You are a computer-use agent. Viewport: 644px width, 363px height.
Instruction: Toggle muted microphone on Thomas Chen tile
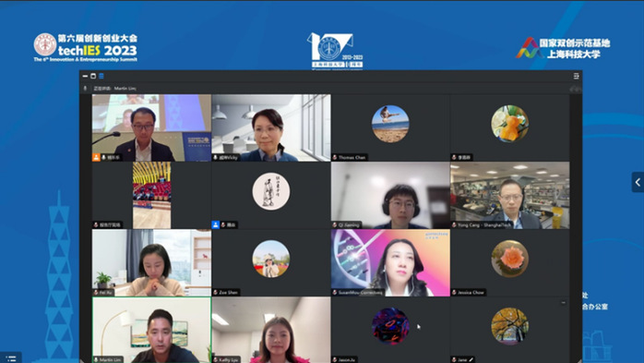(335, 157)
